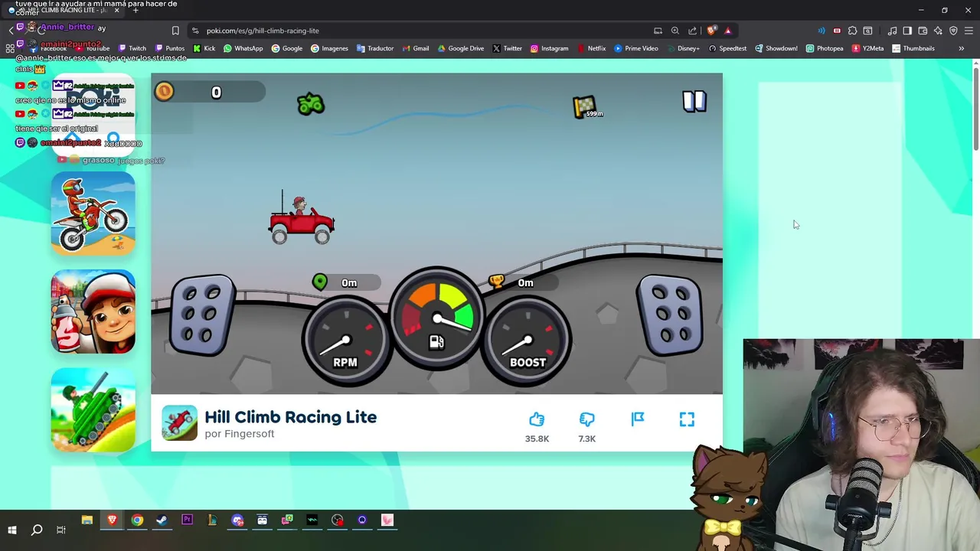The height and width of the screenshot is (551, 980).
Task: Open the Hill Climb Racing Lite thumbnail icon
Action: 179,423
